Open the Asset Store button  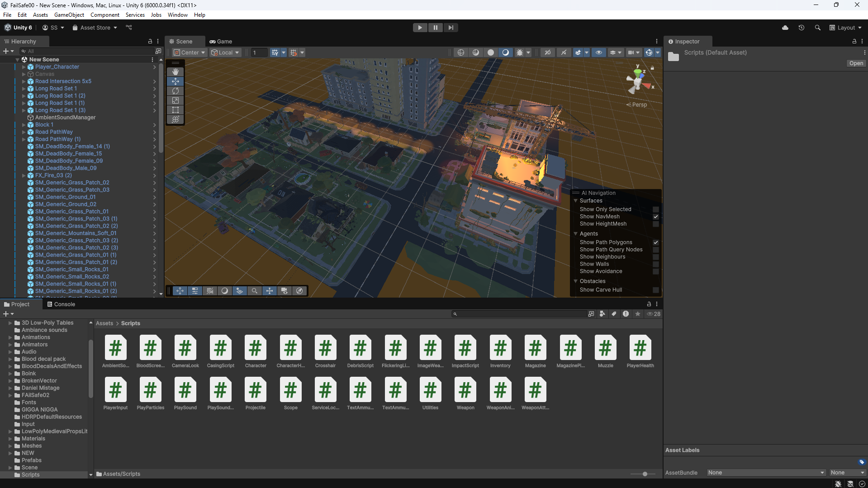click(95, 28)
